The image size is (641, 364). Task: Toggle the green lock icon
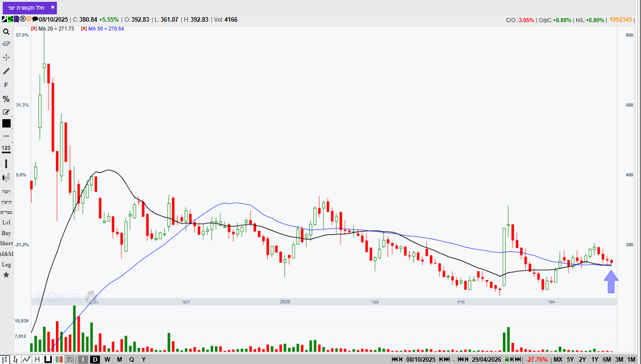[507, 359]
